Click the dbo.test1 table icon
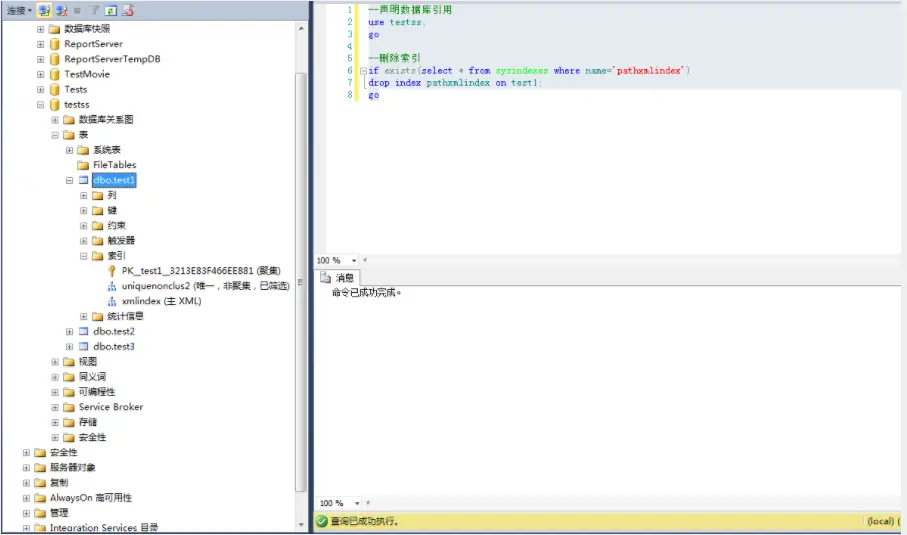 click(x=83, y=180)
